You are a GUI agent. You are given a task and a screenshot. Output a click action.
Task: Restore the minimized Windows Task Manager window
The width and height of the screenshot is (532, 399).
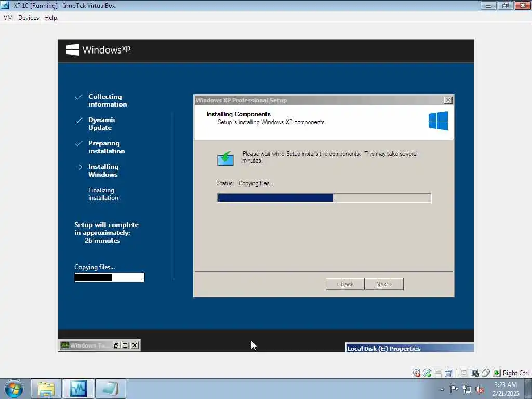click(116, 345)
